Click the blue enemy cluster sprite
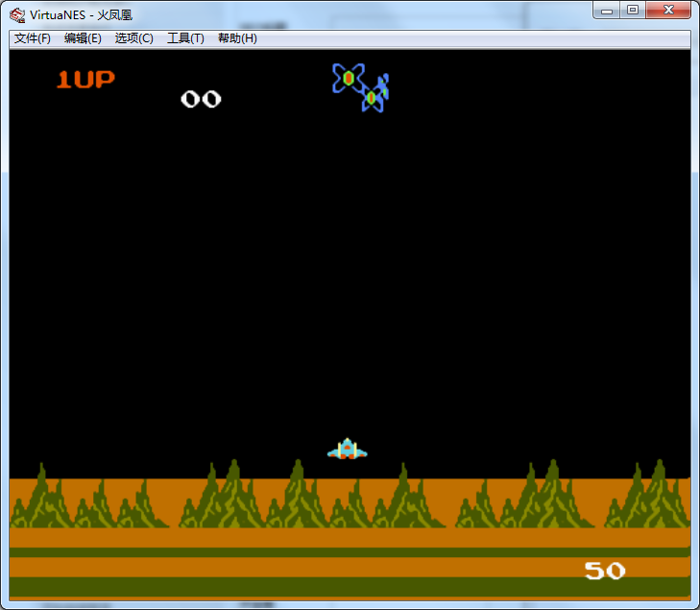The height and width of the screenshot is (610, 700). click(x=361, y=87)
